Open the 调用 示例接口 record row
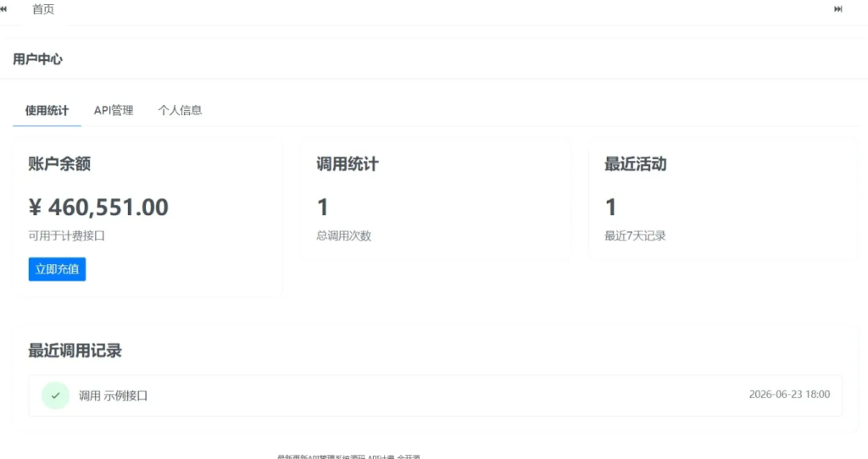The height and width of the screenshot is (459, 868). tap(436, 395)
